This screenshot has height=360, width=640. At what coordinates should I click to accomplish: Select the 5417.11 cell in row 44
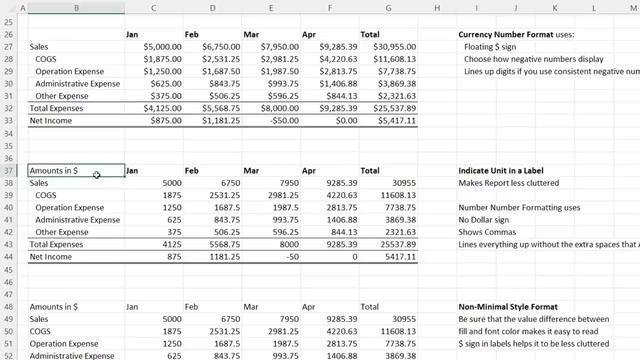point(388,257)
